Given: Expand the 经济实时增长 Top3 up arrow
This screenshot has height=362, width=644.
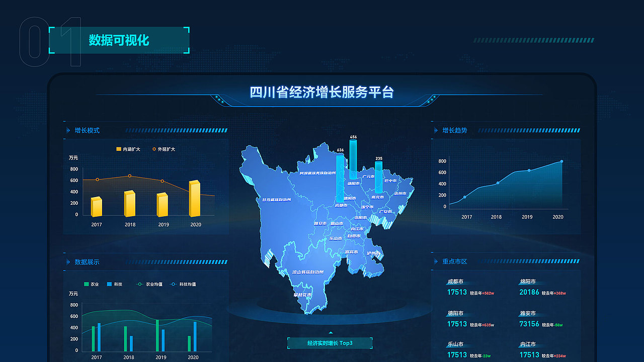Looking at the screenshot, I should [330, 332].
